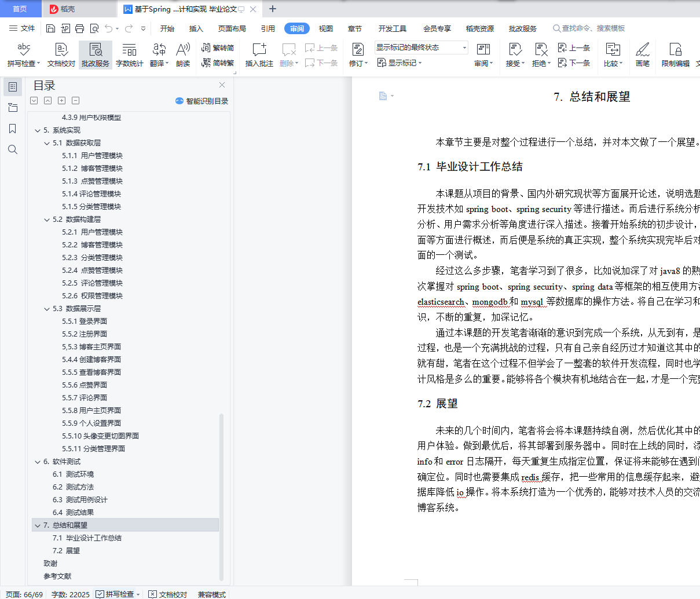Screen dimensions: 700x599
Task: Open the 比较 compare documents tool
Action: (613, 55)
